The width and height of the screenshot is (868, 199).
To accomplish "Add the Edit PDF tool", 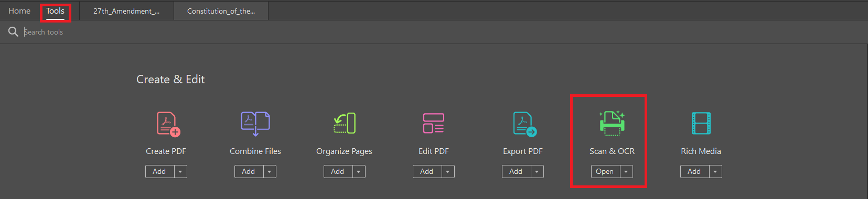I will [x=427, y=171].
